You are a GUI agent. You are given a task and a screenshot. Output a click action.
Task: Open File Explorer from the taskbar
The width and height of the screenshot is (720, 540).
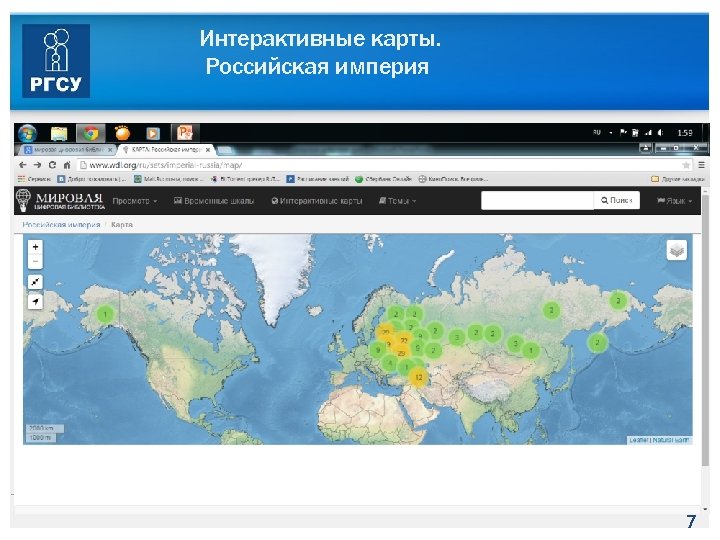point(59,133)
